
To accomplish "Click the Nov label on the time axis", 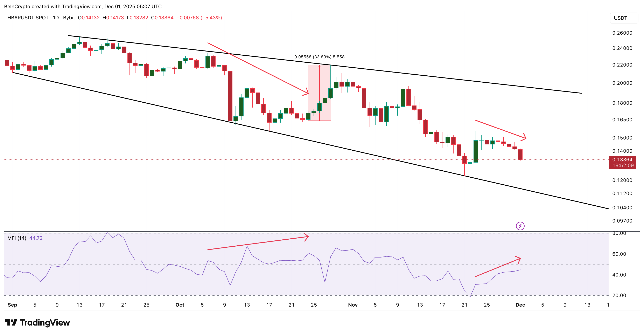I will coord(353,305).
